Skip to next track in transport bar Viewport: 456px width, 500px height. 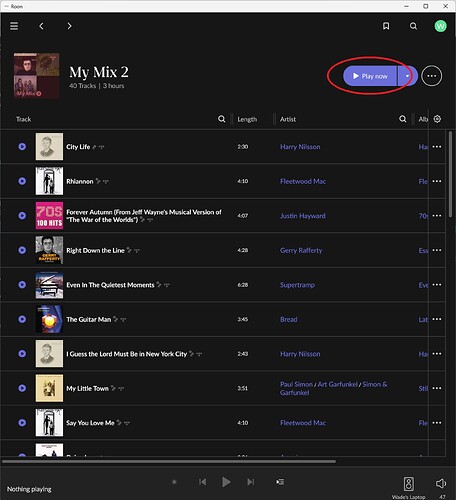tap(251, 482)
